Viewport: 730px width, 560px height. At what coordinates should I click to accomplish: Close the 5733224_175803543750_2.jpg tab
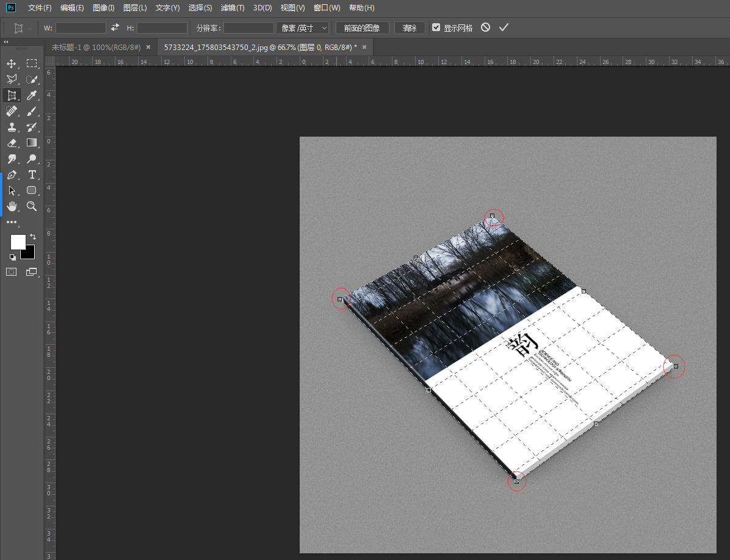[x=364, y=47]
